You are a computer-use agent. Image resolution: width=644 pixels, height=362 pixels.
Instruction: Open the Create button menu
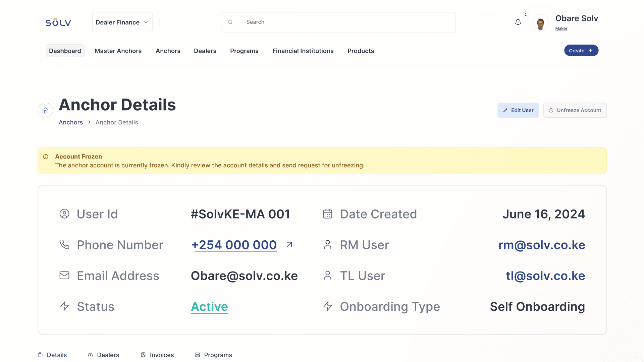click(581, 51)
